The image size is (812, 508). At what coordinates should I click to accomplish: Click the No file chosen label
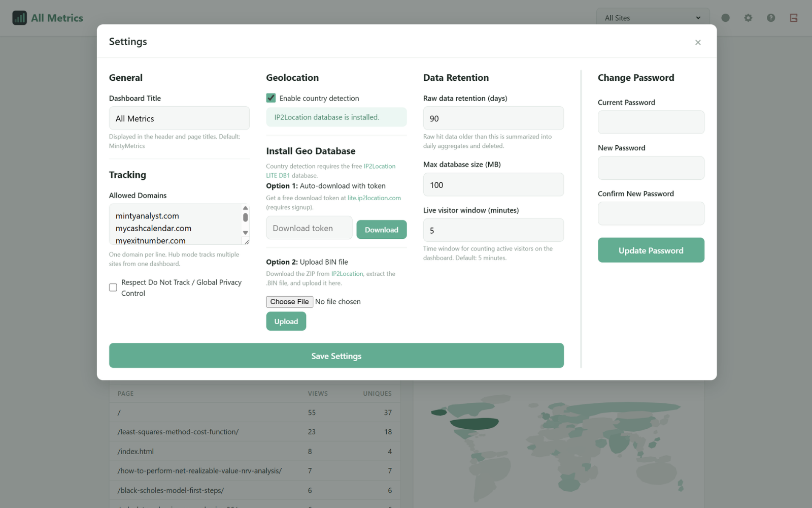tap(338, 302)
